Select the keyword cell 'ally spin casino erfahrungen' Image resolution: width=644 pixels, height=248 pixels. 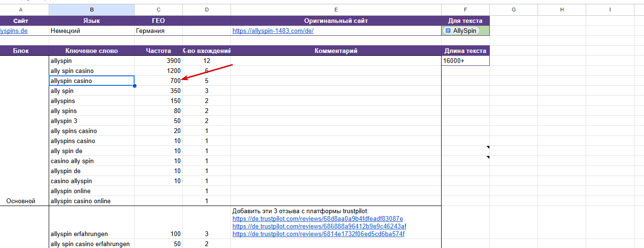[x=92, y=244]
